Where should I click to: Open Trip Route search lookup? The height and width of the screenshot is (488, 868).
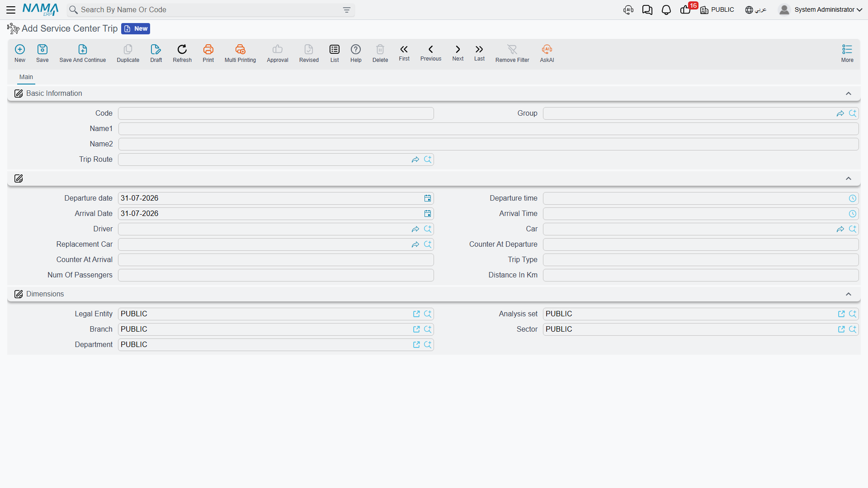[x=428, y=160]
